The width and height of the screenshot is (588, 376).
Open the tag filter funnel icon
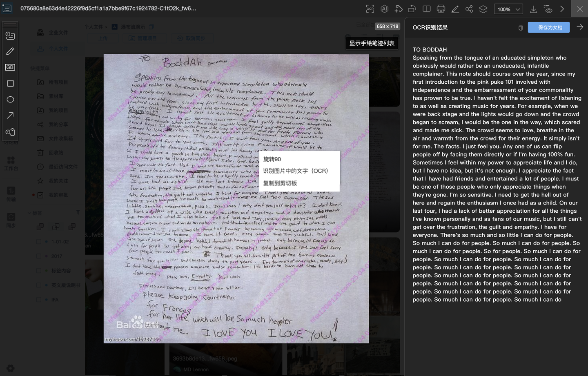[x=78, y=212]
